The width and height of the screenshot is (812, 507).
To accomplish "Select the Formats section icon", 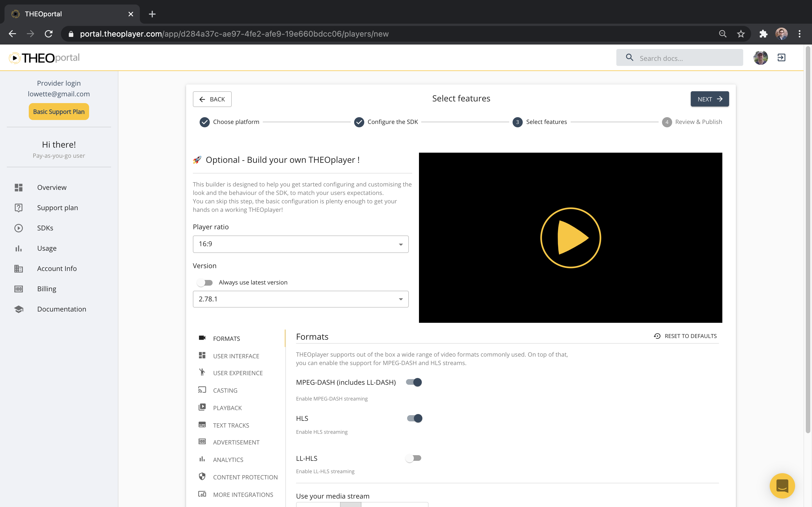I will click(202, 338).
